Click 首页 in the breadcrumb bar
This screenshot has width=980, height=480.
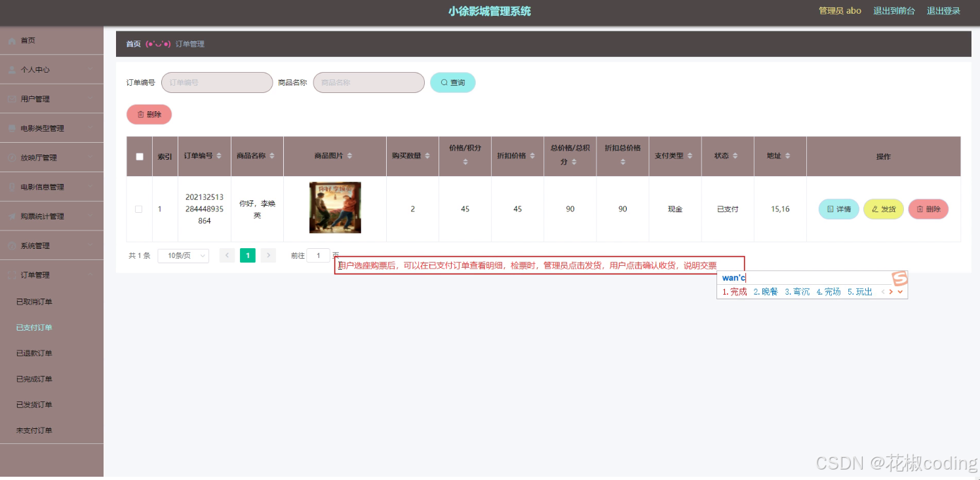point(134,44)
